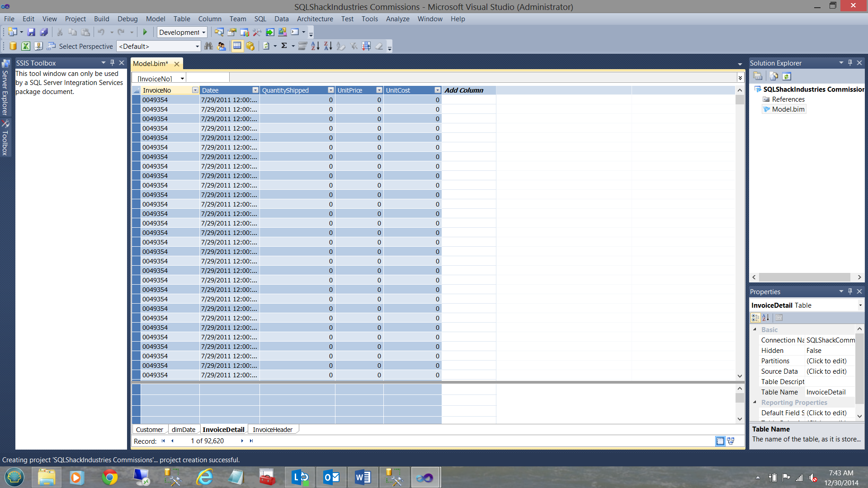The image size is (868, 488).
Task: Open the Development configuration dropdown
Action: [x=204, y=32]
